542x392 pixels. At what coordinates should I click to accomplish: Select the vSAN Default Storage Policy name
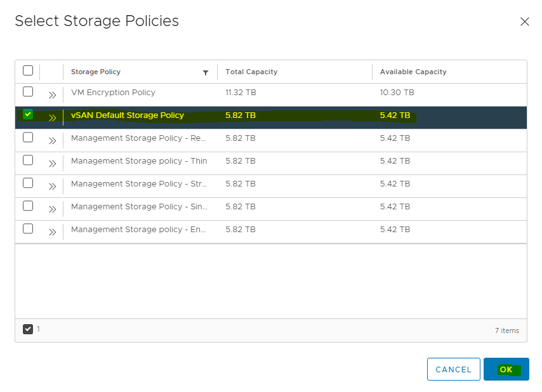click(127, 115)
